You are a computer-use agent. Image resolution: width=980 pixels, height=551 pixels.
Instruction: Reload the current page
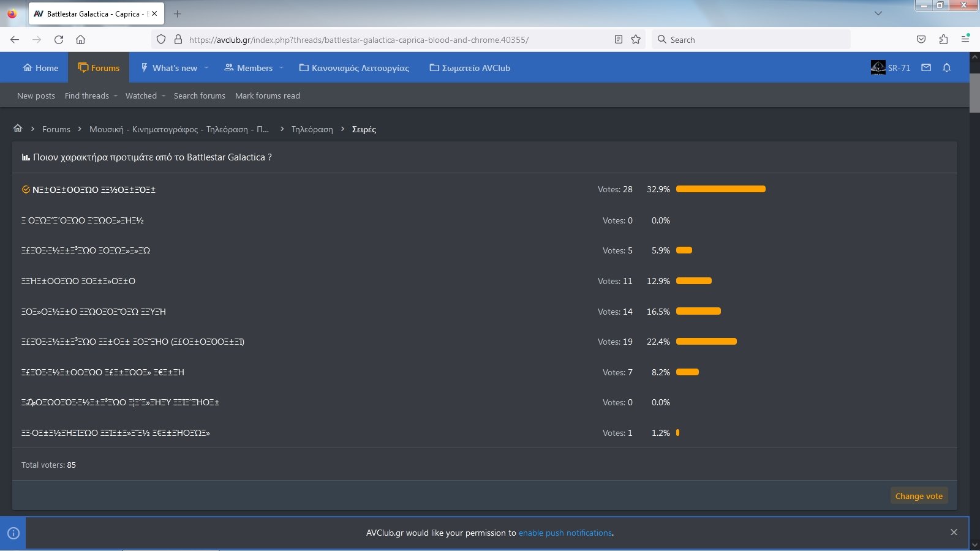tap(59, 40)
